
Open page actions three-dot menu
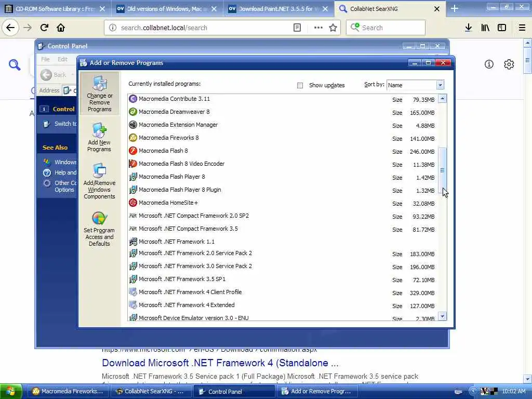(318, 28)
